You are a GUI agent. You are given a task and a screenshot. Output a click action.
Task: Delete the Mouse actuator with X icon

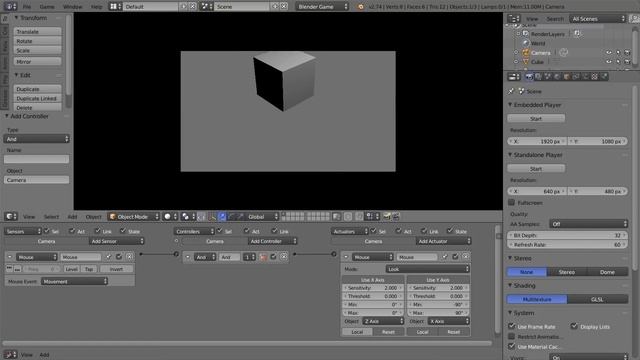click(465, 257)
